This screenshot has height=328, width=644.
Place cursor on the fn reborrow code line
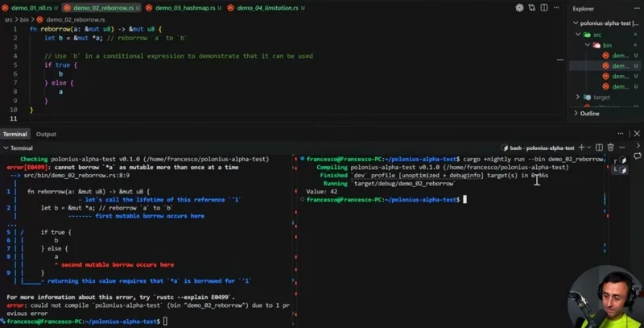pos(96,29)
